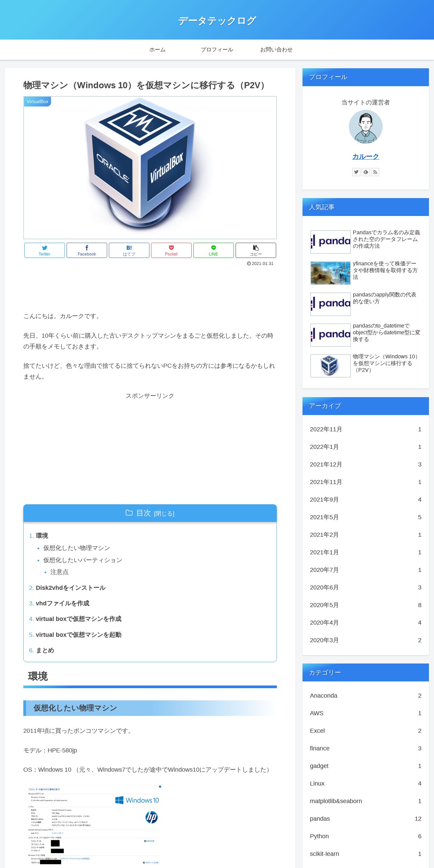Screen dimensions: 434x868
Task: Open the 2021年1月 archive
Action: (366, 552)
